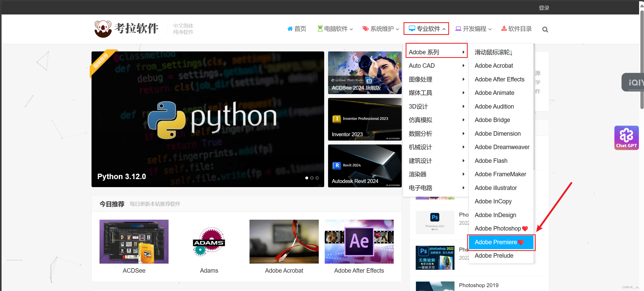This screenshot has height=291, width=644.
Task: Click the monitor icon beside 专业软件
Action: click(412, 28)
